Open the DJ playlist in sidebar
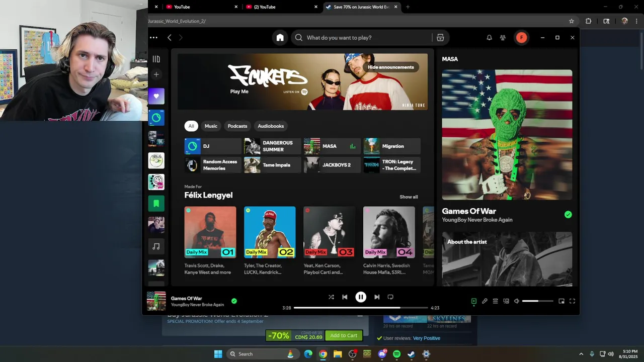The height and width of the screenshot is (362, 644). point(156,118)
